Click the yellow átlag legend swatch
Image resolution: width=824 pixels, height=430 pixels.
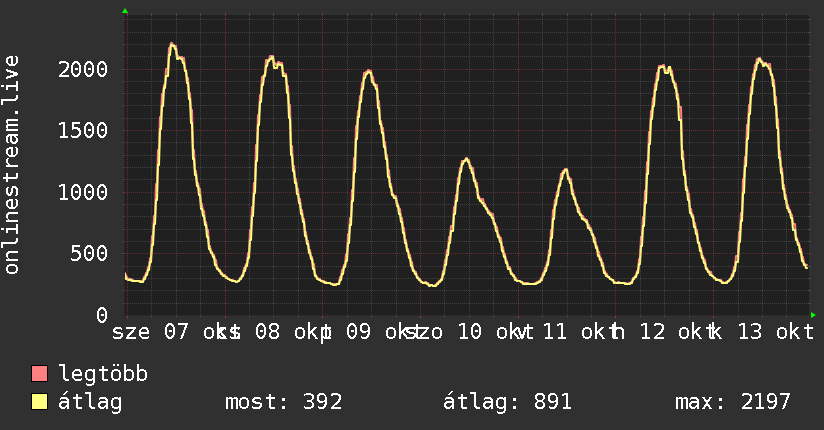(39, 402)
